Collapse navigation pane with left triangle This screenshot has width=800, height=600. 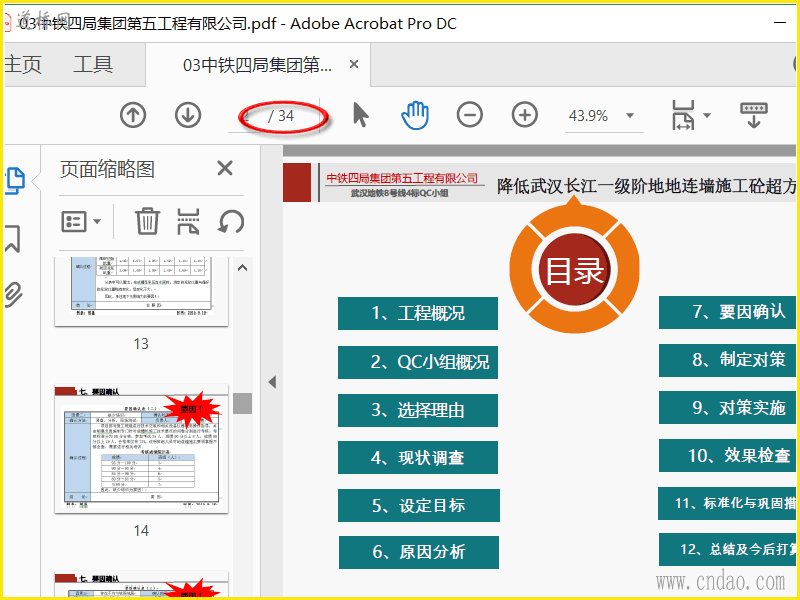click(272, 382)
